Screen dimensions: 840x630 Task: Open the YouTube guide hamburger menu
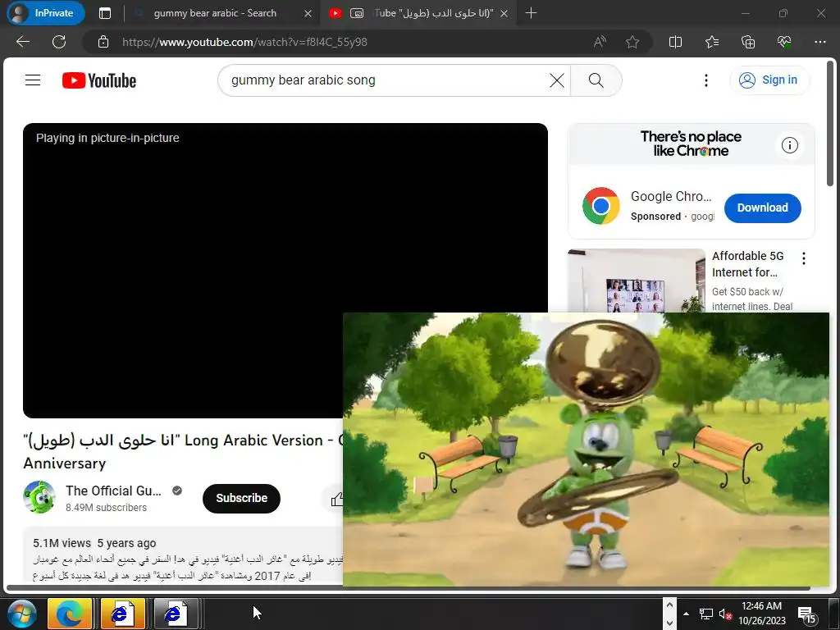coord(33,80)
